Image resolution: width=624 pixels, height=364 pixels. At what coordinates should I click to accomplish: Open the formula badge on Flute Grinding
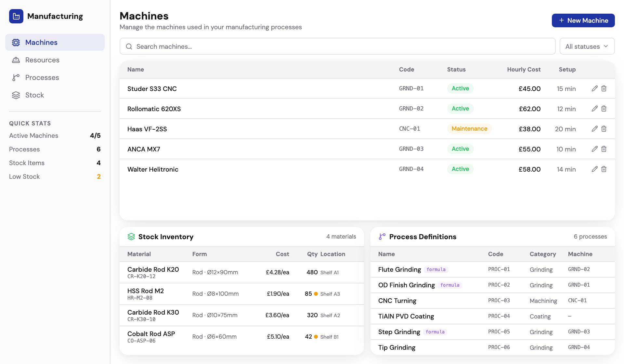point(436,269)
